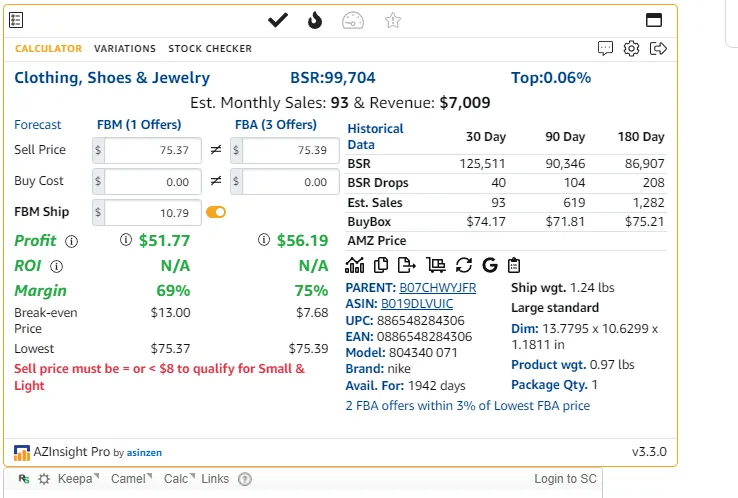Click the FBM Sell Price input field
The image size is (738, 498).
click(x=152, y=150)
